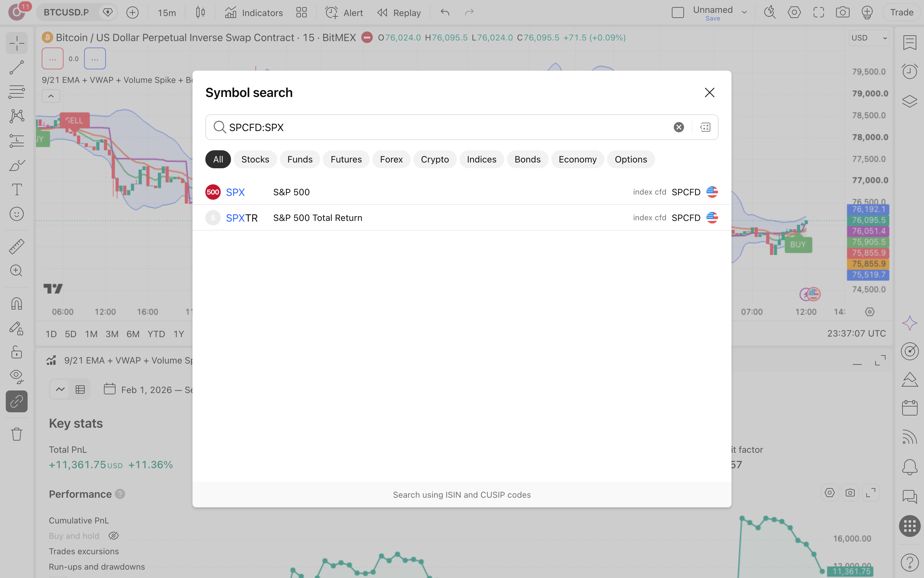The height and width of the screenshot is (578, 924).
Task: Open quick search lightning icon
Action: [x=769, y=13]
